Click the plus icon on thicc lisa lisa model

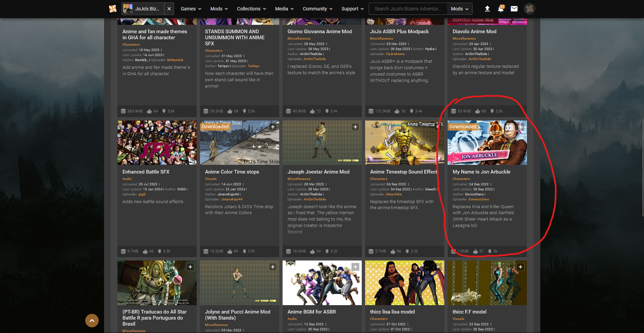click(438, 267)
